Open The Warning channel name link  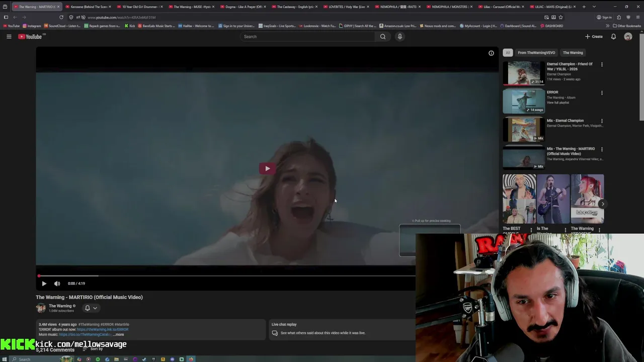tap(60, 306)
